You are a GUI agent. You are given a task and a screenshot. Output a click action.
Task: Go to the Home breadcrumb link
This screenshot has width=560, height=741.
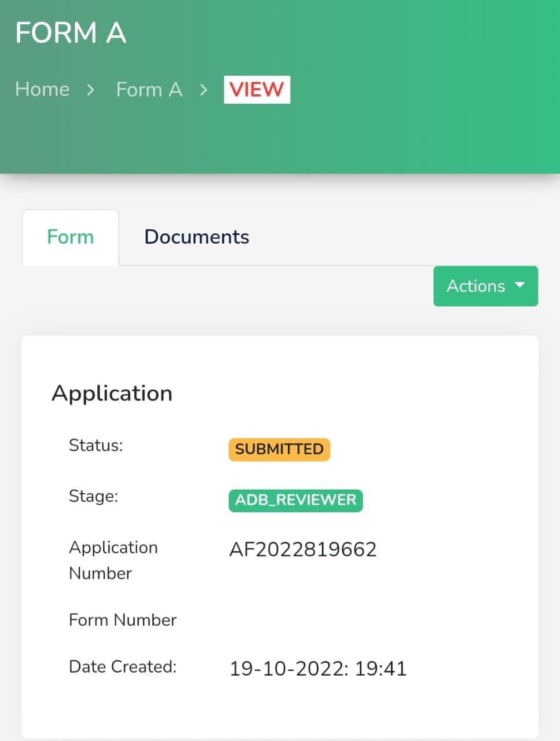tap(42, 90)
